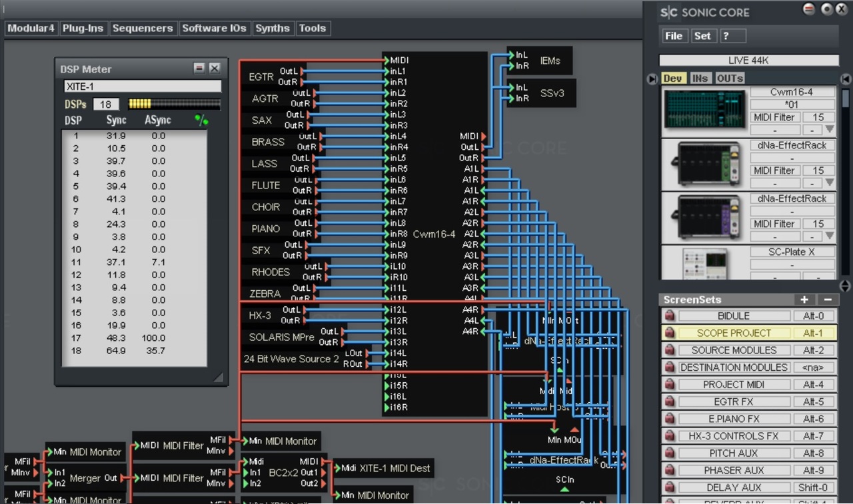This screenshot has height=504, width=853.
Task: Click the Sonic Core logo
Action: pos(668,12)
